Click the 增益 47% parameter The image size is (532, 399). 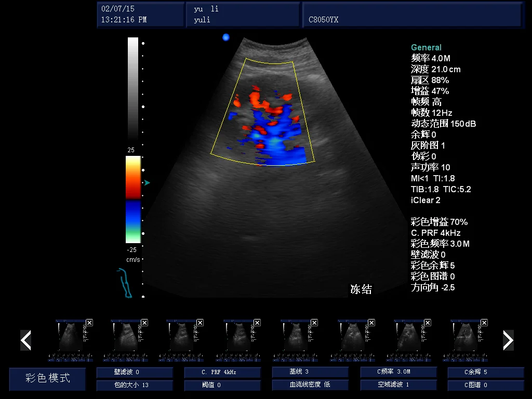(430, 91)
